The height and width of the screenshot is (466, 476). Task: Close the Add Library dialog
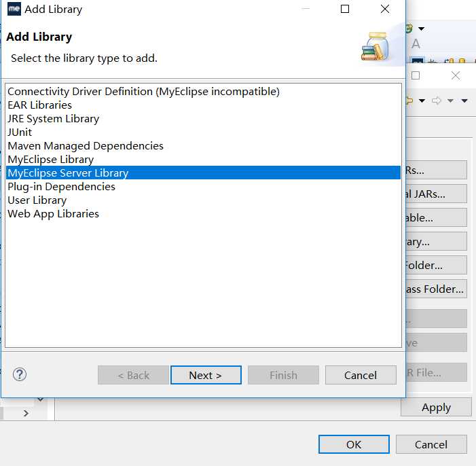(385, 9)
